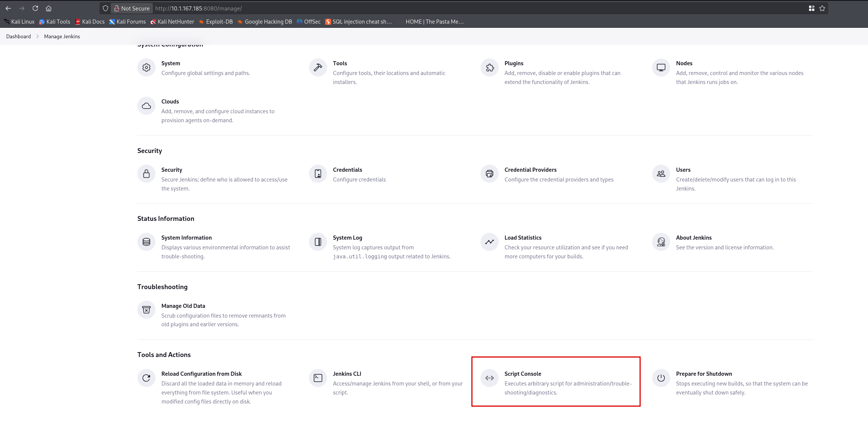Click the extensions grid icon in address bar
The width and height of the screenshot is (868, 432).
812,8
